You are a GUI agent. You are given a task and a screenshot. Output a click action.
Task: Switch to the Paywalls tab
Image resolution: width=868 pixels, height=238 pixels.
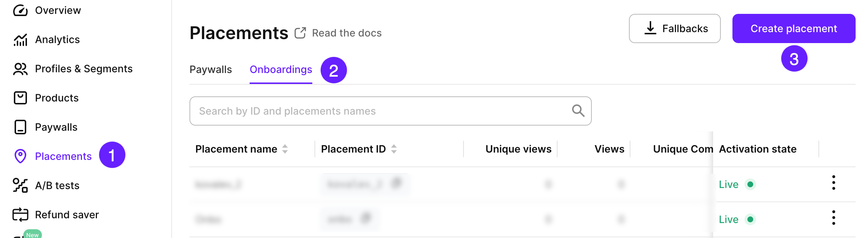211,69
